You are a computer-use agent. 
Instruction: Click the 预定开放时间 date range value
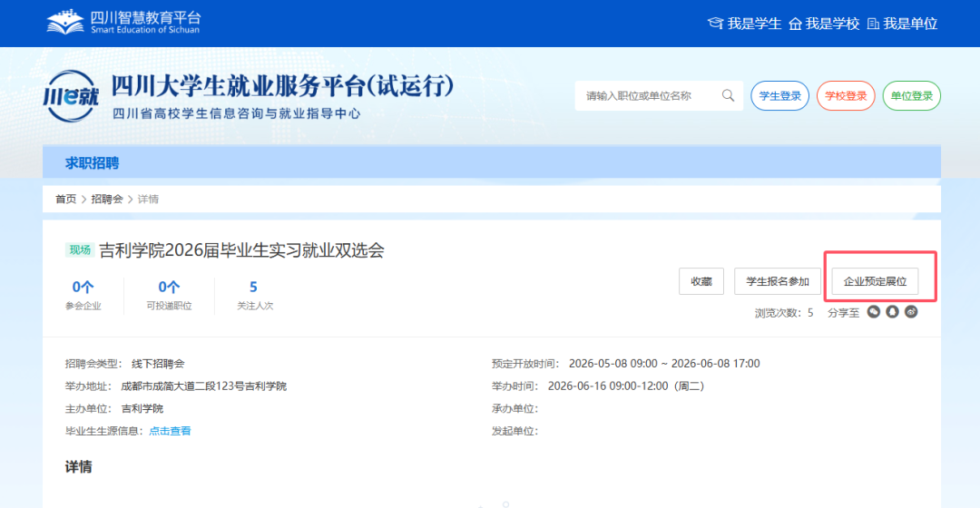click(664, 363)
